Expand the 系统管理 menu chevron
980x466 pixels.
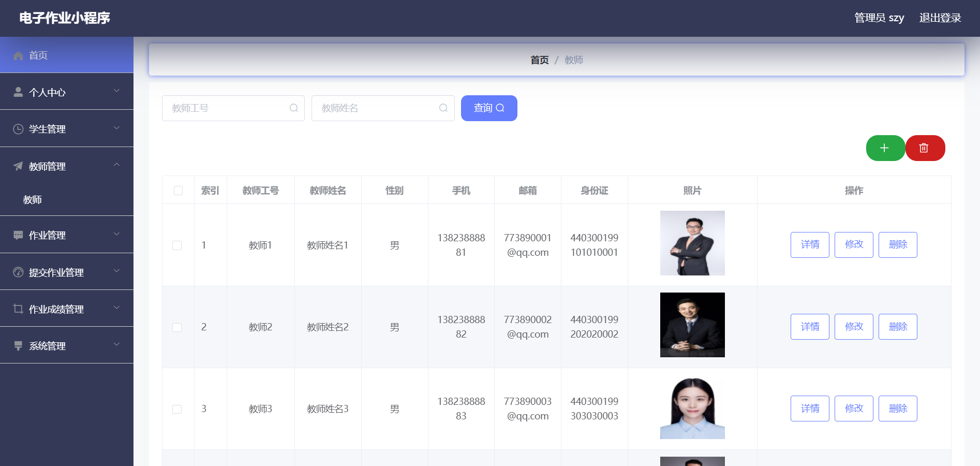pos(116,344)
